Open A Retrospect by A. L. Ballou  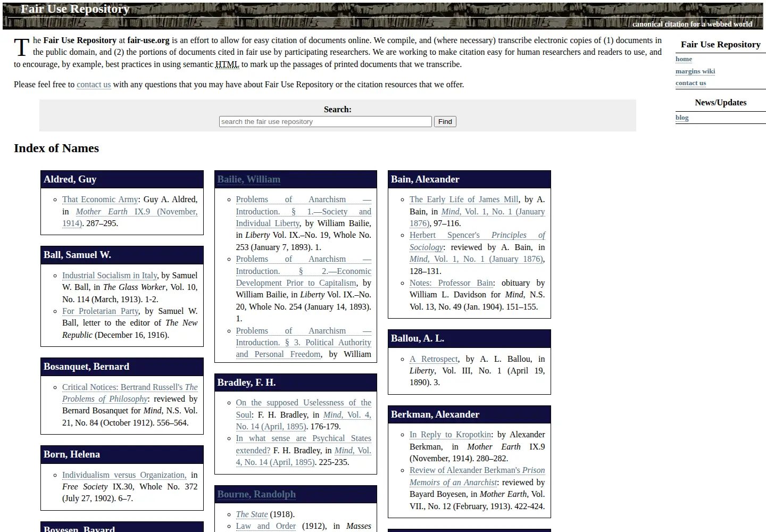click(x=434, y=359)
